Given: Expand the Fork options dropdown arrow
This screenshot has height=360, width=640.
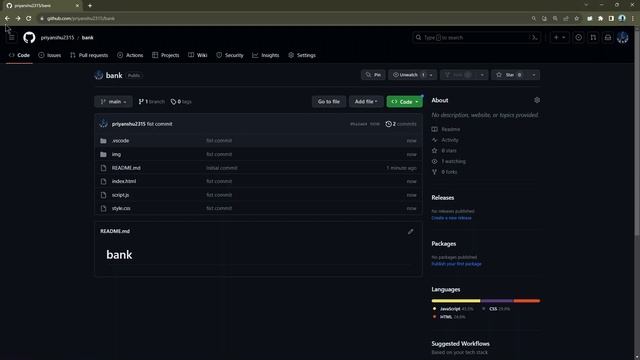Looking at the screenshot, I should pyautogui.click(x=482, y=75).
